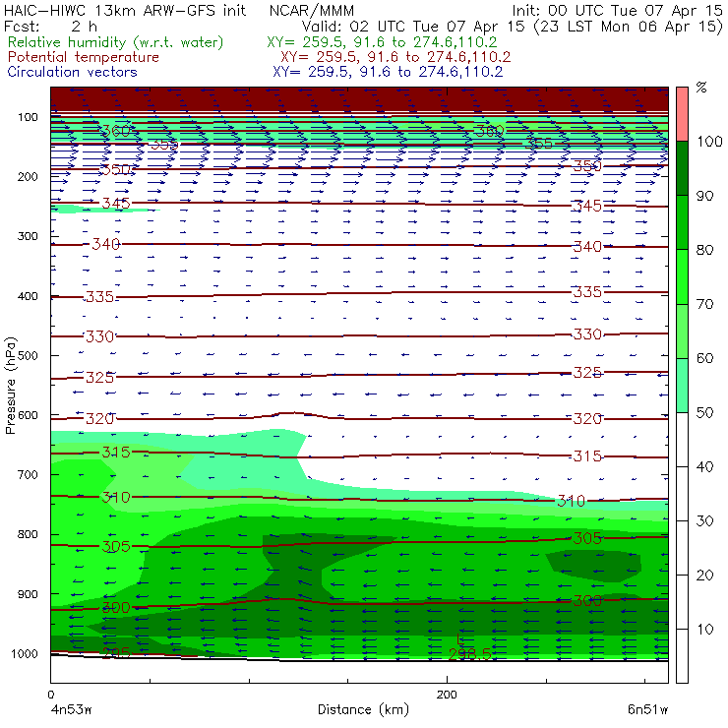Click the '100' colorbar scale label
The height and width of the screenshot is (728, 728).
tap(709, 141)
